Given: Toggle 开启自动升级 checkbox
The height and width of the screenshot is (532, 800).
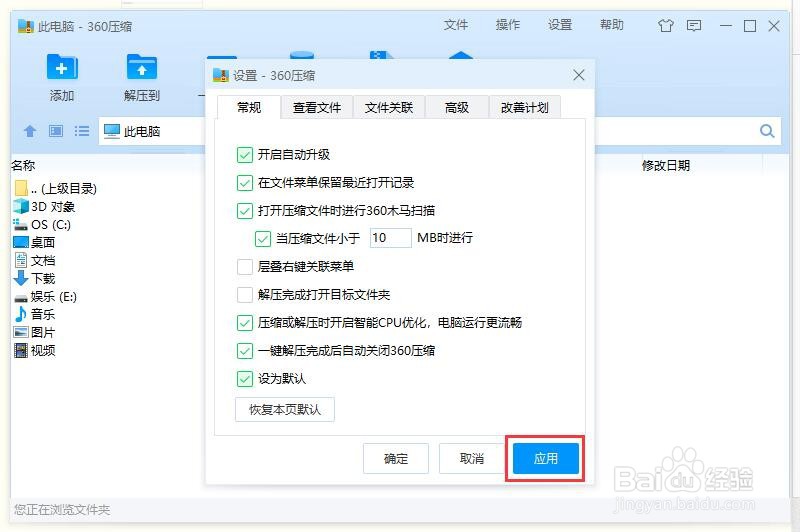Looking at the screenshot, I should 245,155.
